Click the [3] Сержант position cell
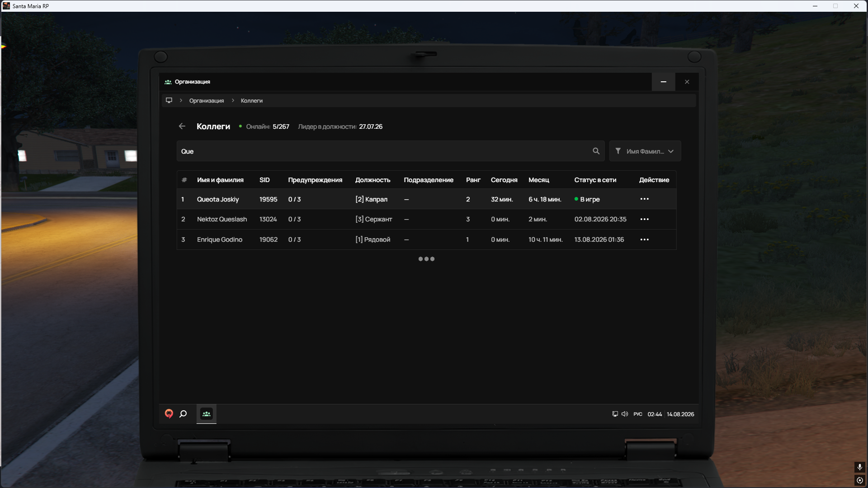 click(x=374, y=219)
